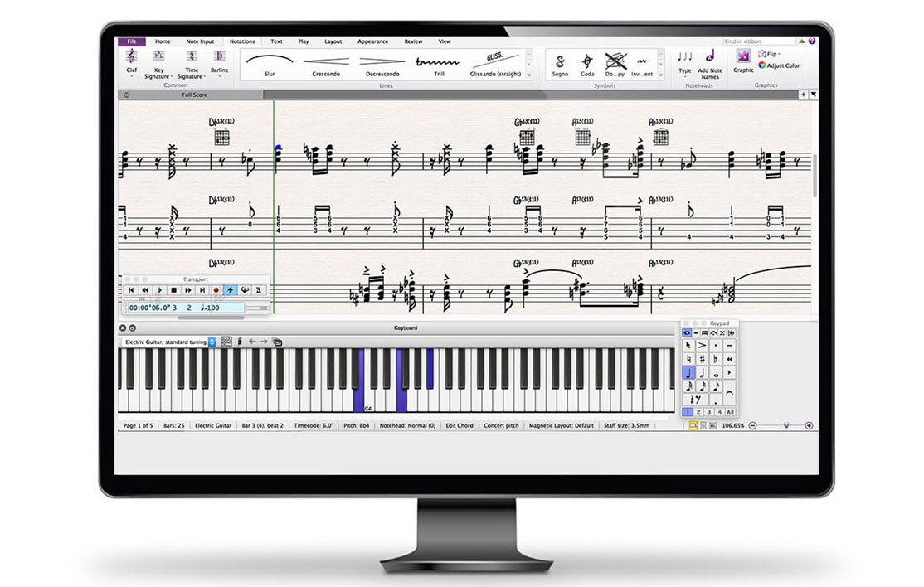Click the Play button in Transport
Screen dimensions: 924x587
coord(159,290)
